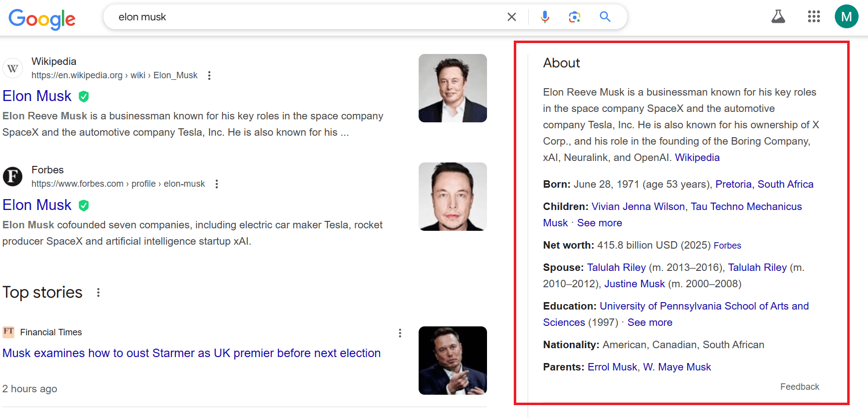Open the account profile avatar
Screen dimensions: 868x418
pos(846,17)
